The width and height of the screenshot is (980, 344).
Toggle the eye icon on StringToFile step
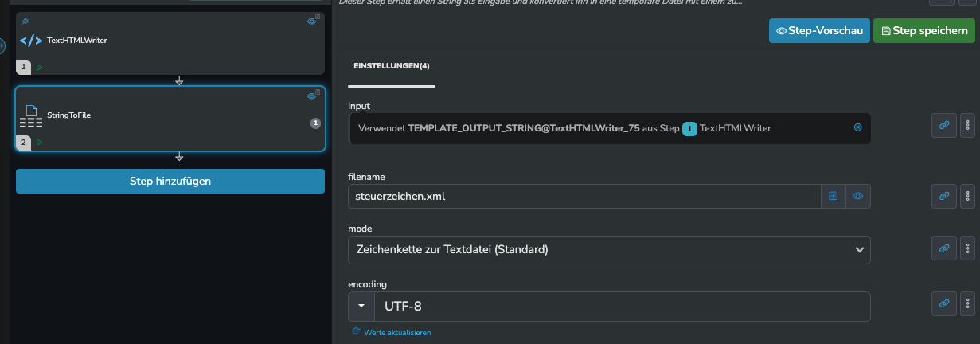pos(311,96)
